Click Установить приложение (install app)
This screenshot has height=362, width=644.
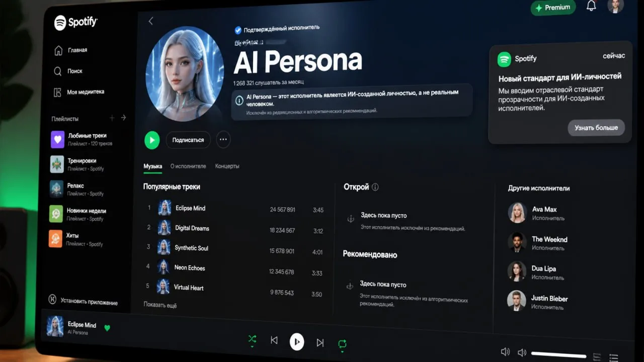click(x=83, y=301)
